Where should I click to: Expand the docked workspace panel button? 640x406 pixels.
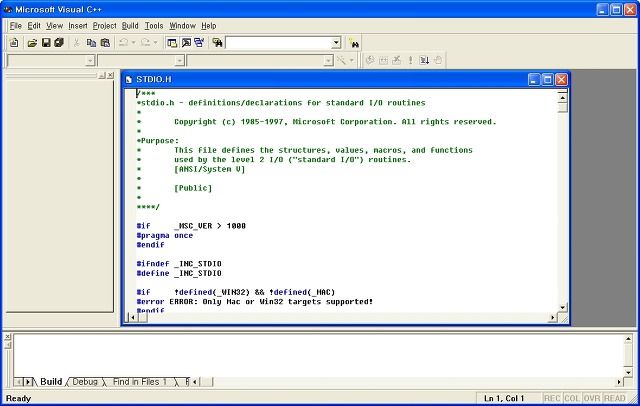click(102, 75)
